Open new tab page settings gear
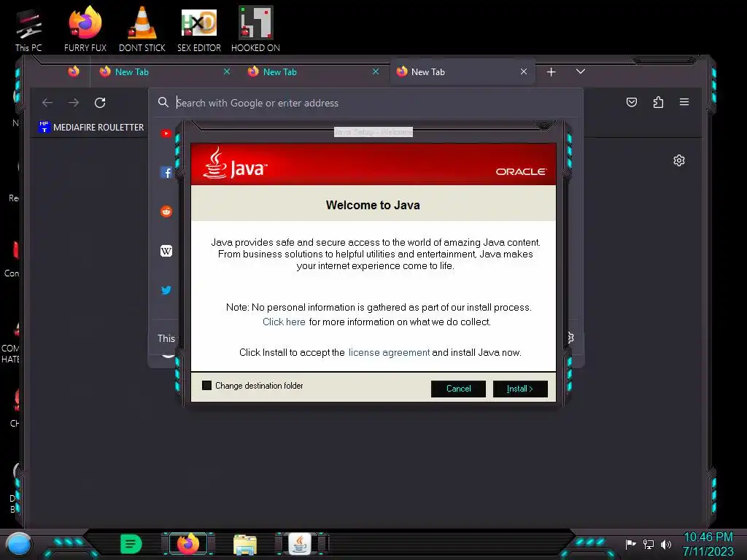The image size is (747, 560). (x=679, y=160)
